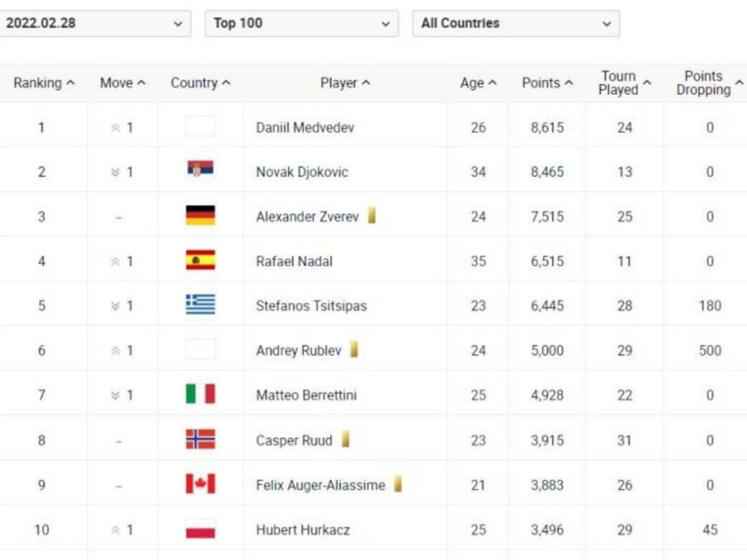This screenshot has height=560, width=747.
Task: Open Novak Djokovic player profile
Action: coord(302,172)
